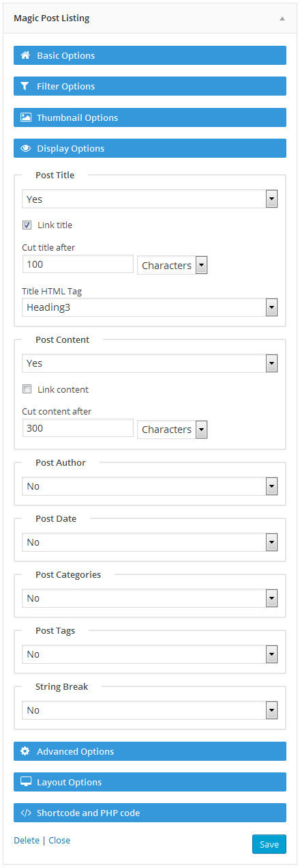The image size is (300, 868).
Task: Click the code icon in Shortcode section
Action: pos(25,813)
